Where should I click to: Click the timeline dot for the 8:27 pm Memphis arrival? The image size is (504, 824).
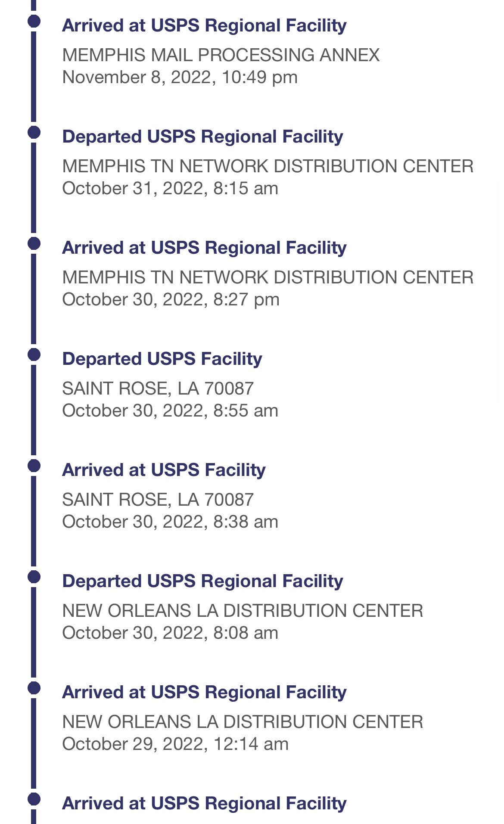coord(34,243)
